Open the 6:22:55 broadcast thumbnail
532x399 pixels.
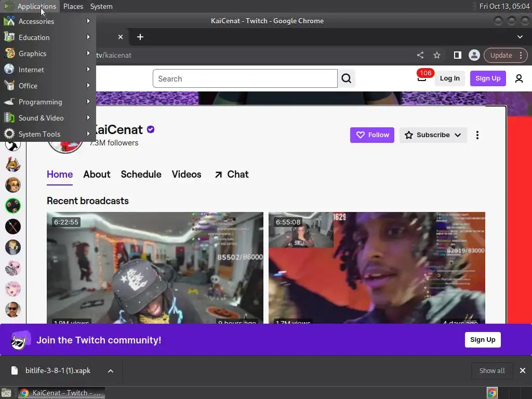click(155, 268)
